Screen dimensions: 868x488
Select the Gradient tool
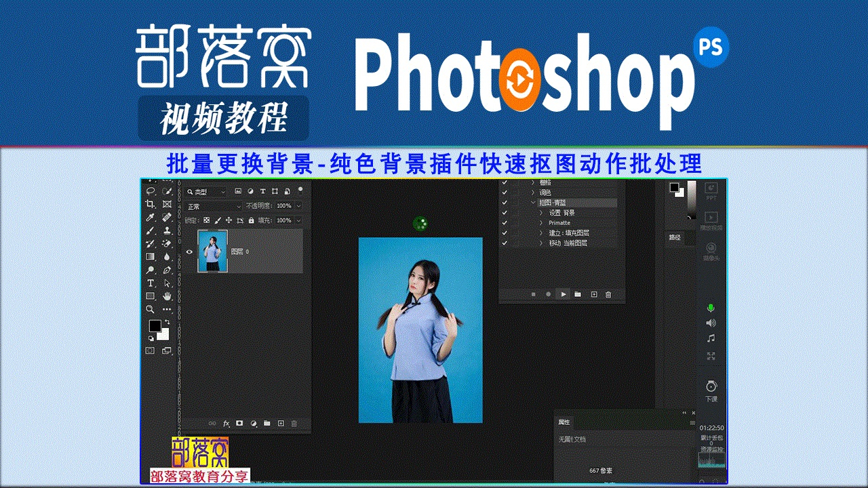click(x=151, y=257)
